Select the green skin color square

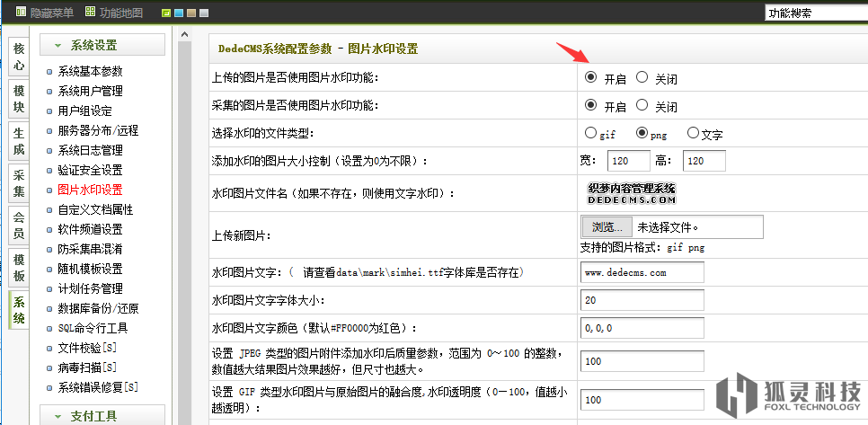click(166, 13)
